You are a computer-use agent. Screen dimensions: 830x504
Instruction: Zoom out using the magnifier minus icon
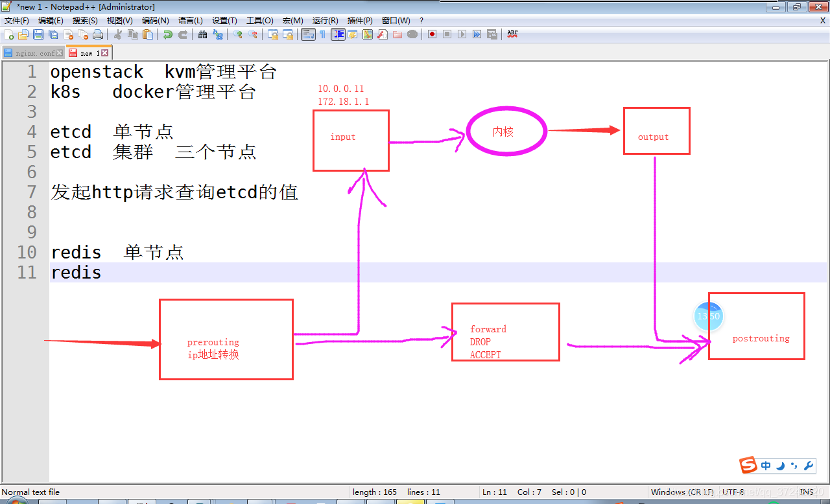pos(252,34)
